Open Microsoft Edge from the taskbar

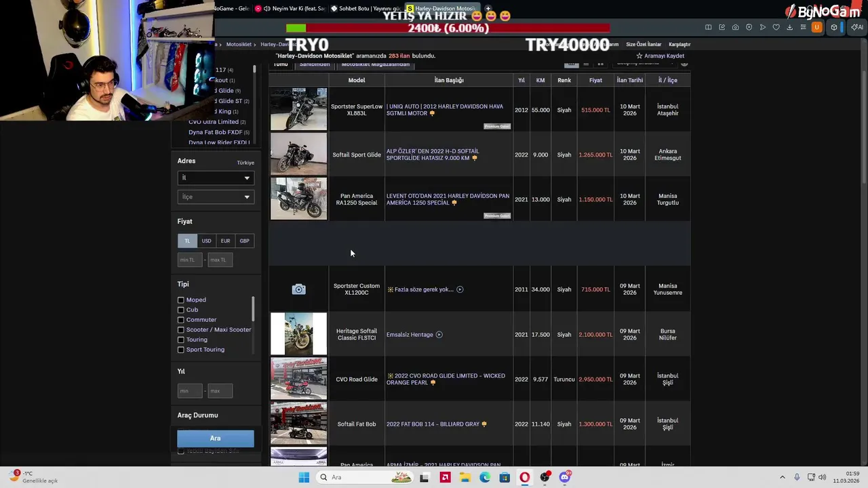[485, 477]
